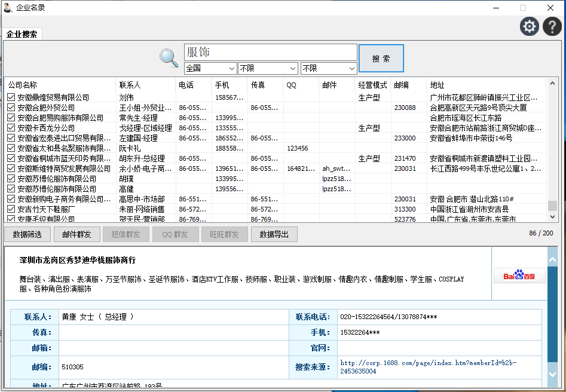Image resolution: width=566 pixels, height=392 pixels.
Task: Click the disabled 短信群发 button
Action: 126,234
